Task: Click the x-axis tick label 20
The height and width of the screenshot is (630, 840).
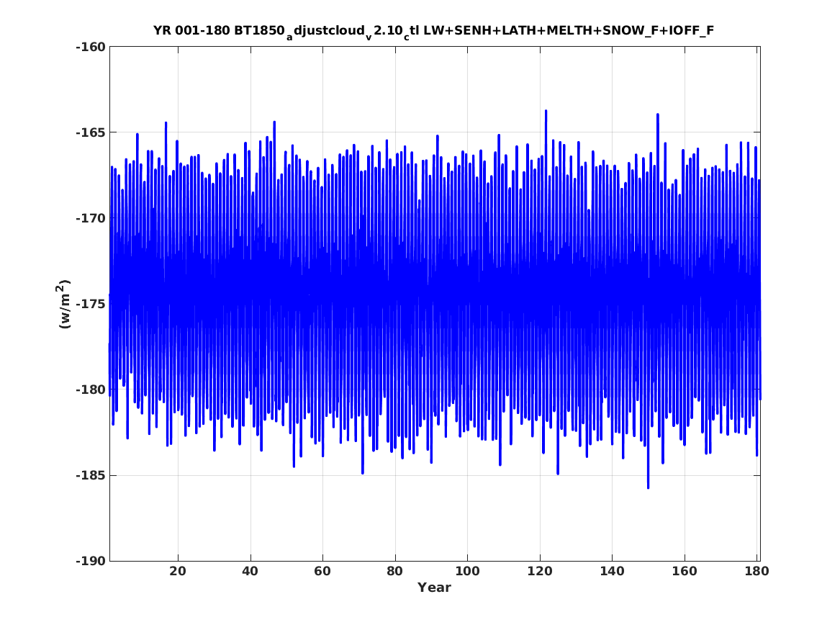Action: (178, 571)
